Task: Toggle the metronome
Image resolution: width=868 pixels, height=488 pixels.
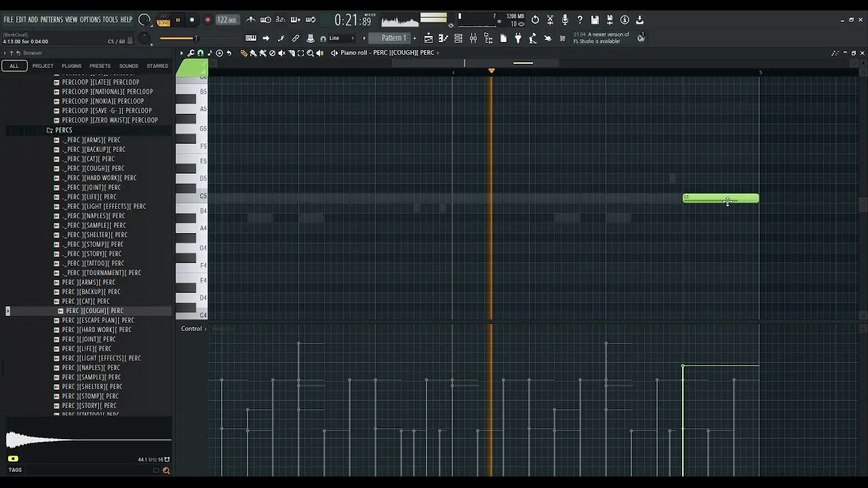Action: [x=251, y=20]
